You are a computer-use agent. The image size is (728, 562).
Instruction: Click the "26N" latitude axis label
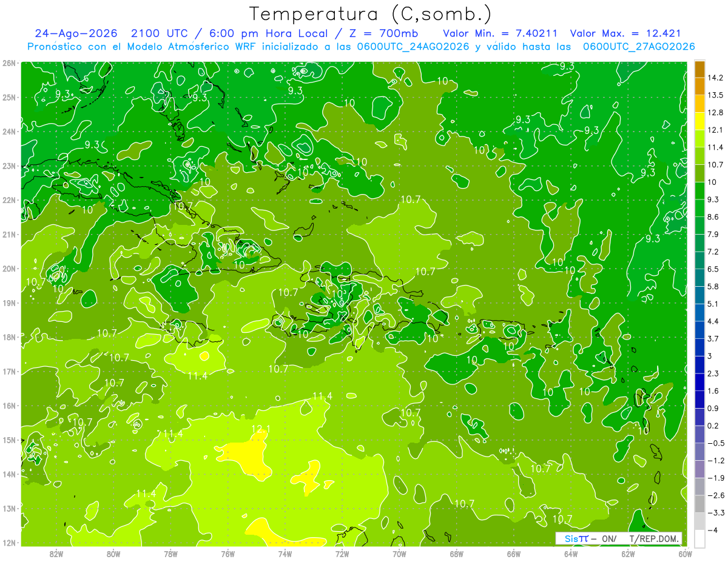[x=8, y=63]
